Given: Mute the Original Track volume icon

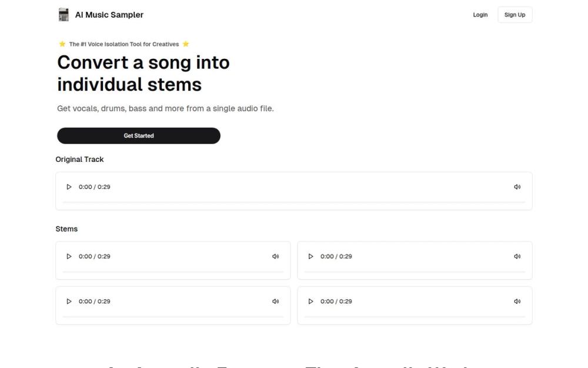Looking at the screenshot, I should click(517, 187).
